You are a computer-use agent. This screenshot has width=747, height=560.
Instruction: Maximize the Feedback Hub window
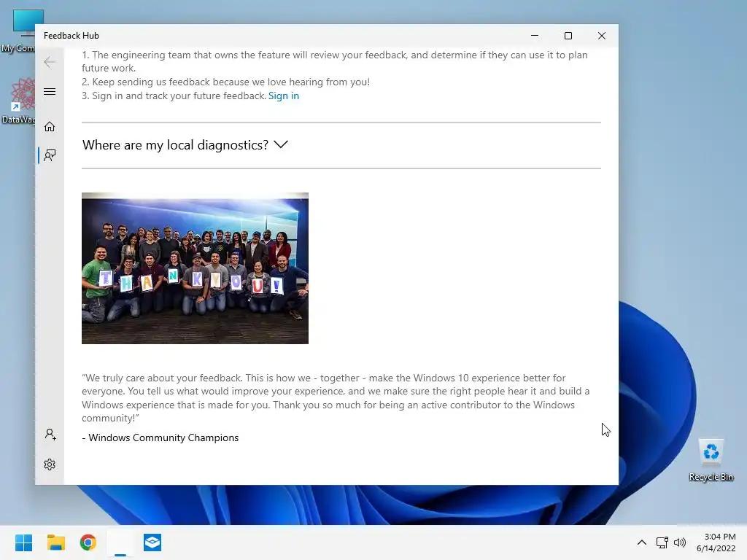568,36
